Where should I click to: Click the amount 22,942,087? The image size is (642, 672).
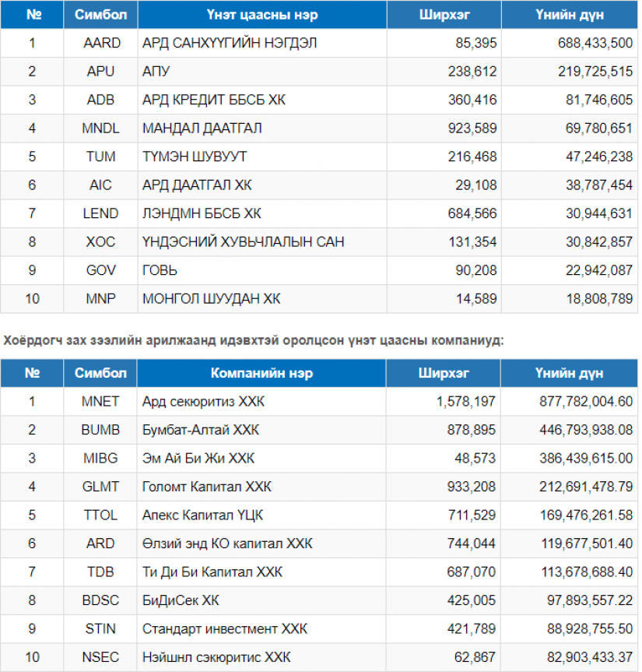coord(598,270)
